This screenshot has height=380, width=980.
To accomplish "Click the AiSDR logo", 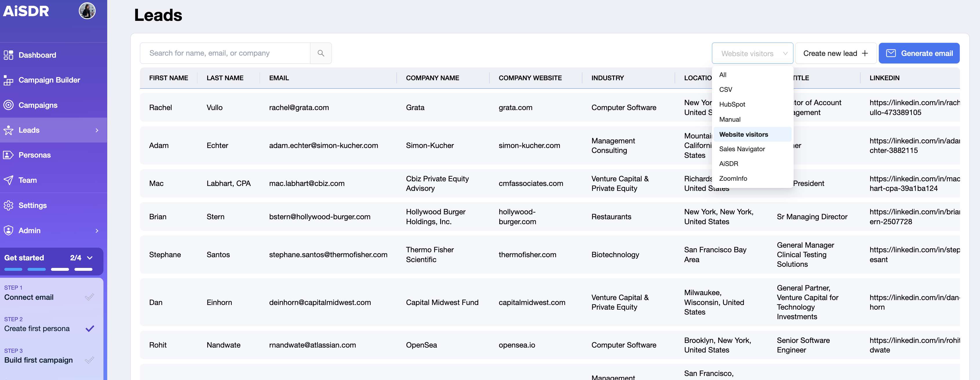I will pos(26,11).
